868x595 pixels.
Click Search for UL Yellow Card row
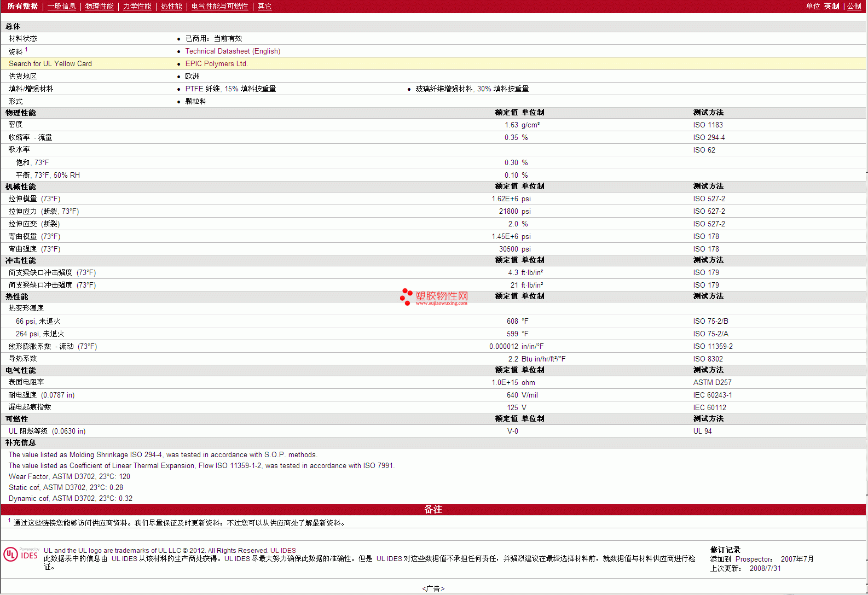50,64
